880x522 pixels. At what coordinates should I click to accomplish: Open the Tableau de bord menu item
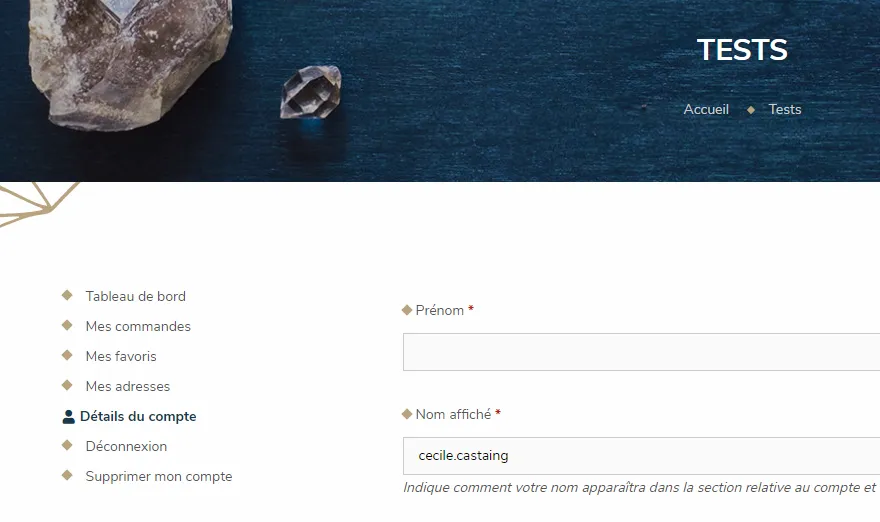[135, 296]
